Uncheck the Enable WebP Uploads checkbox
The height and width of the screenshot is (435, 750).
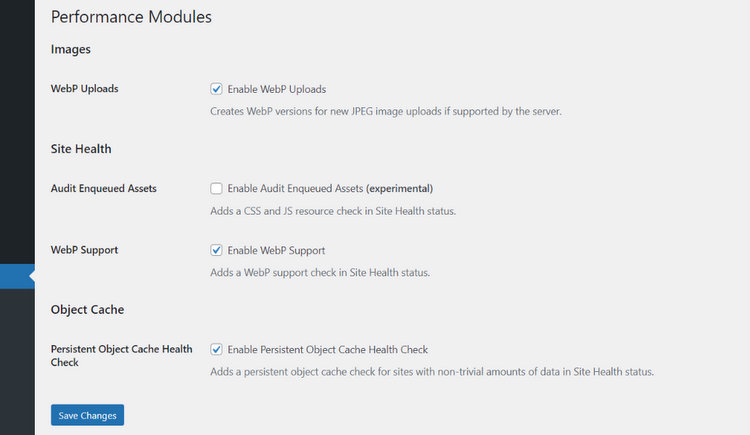(x=216, y=89)
